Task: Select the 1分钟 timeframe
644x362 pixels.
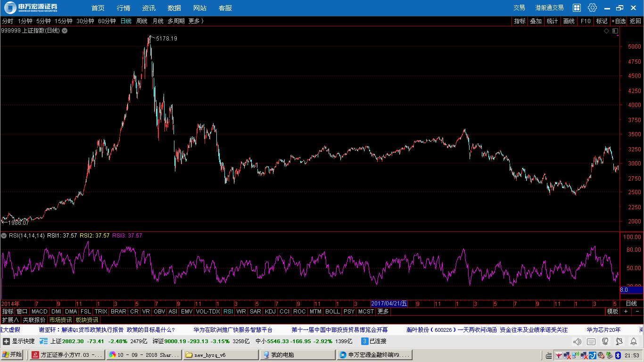Action: point(25,21)
